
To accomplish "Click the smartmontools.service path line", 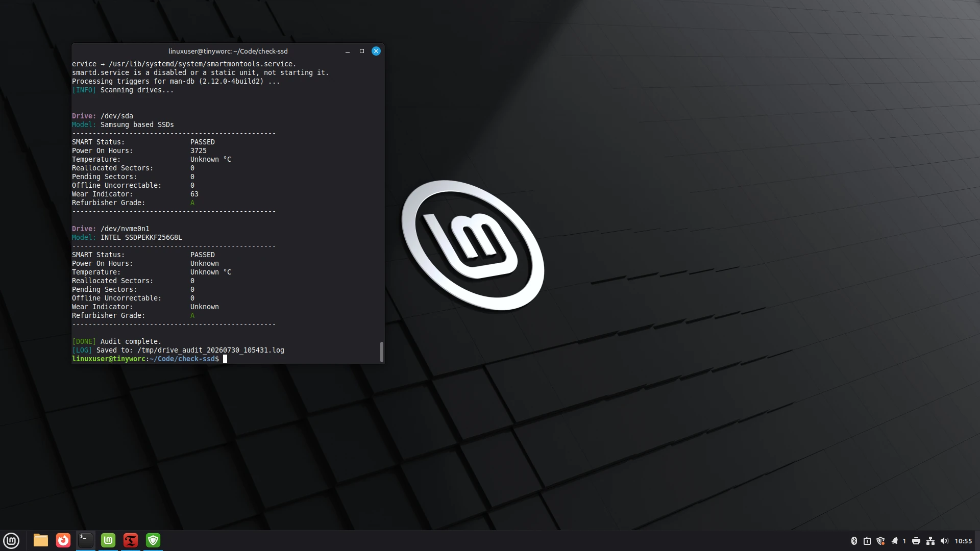I will [184, 64].
